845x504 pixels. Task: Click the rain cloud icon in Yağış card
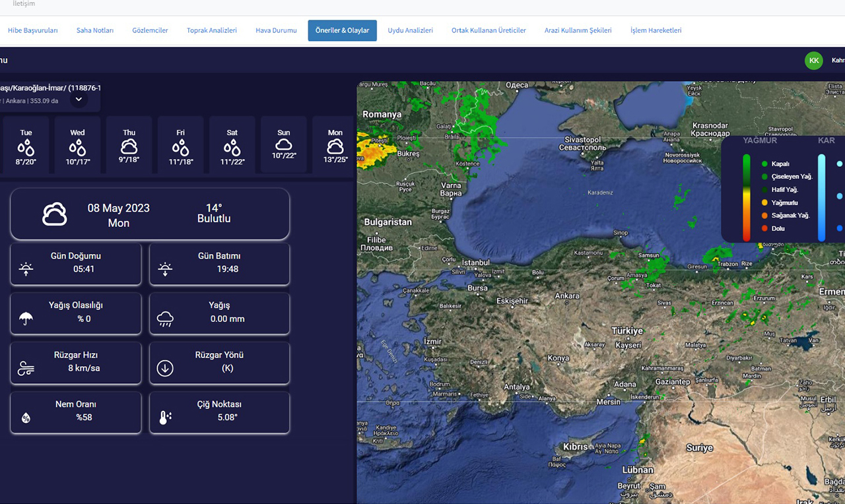(165, 319)
